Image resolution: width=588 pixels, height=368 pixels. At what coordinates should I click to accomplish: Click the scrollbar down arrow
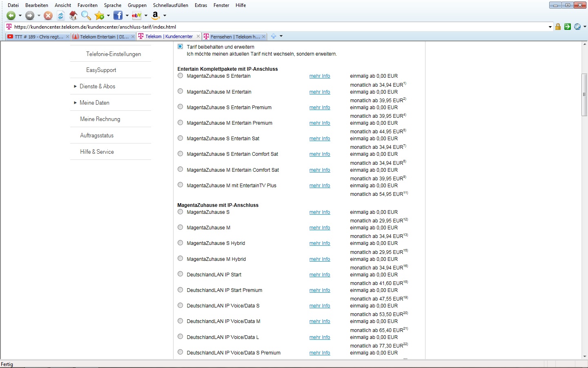pyautogui.click(x=584, y=357)
